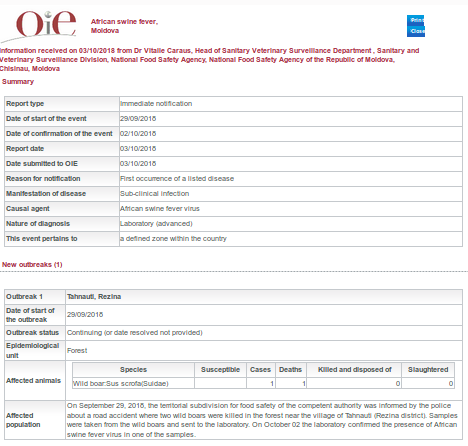Screen dimensions: 468x446
Task: Click the 'Outbreak status' label
Action: [x=32, y=333]
